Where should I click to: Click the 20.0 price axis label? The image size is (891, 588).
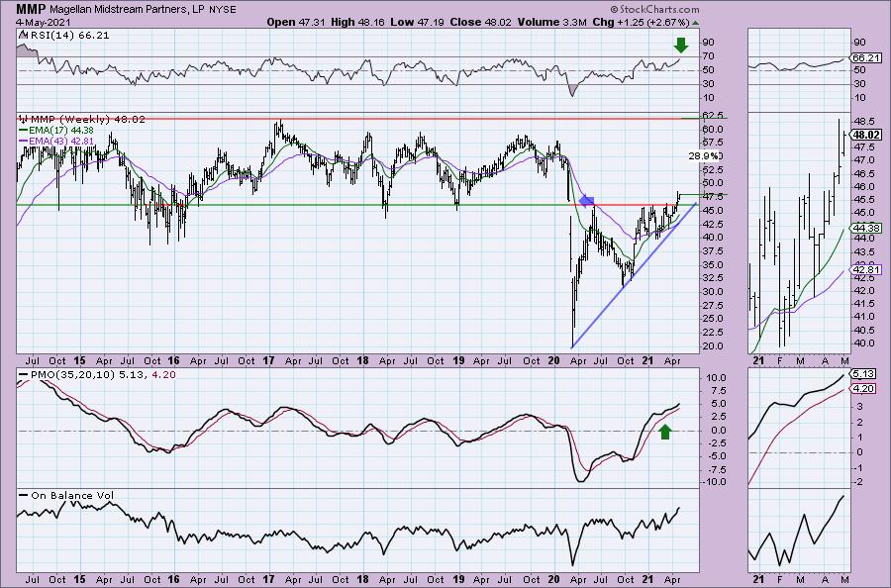point(713,346)
